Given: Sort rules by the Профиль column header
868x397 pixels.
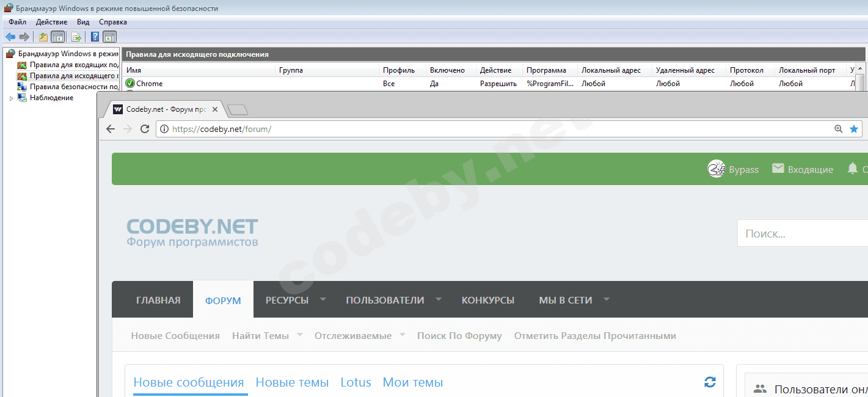Looking at the screenshot, I should tap(402, 70).
